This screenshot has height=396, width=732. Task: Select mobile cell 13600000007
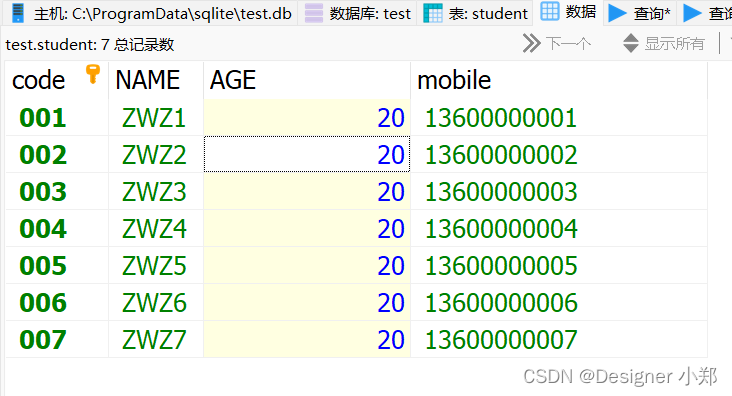click(x=559, y=339)
